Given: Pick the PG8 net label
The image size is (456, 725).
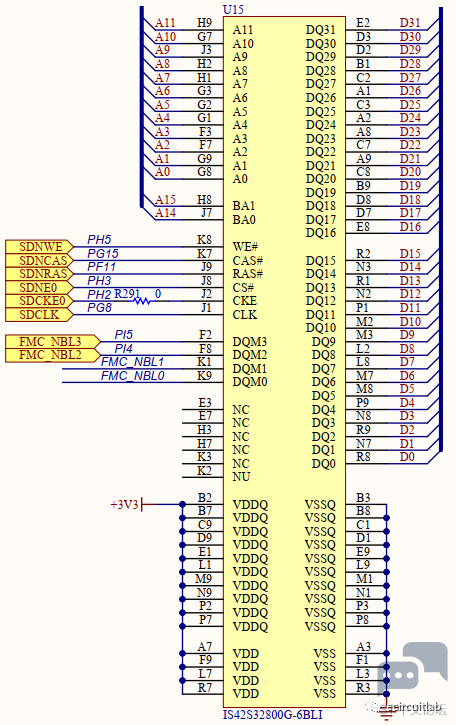Looking at the screenshot, I should (99, 307).
